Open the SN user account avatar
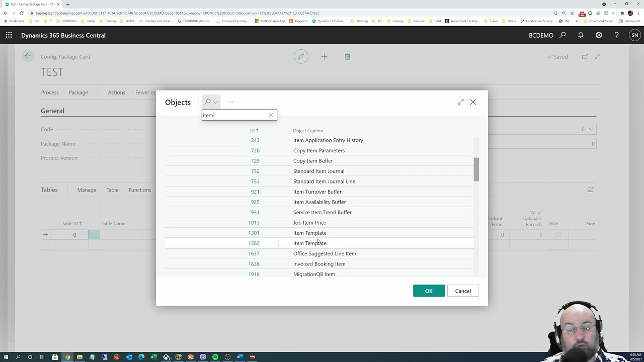This screenshot has height=362, width=644. tap(634, 35)
